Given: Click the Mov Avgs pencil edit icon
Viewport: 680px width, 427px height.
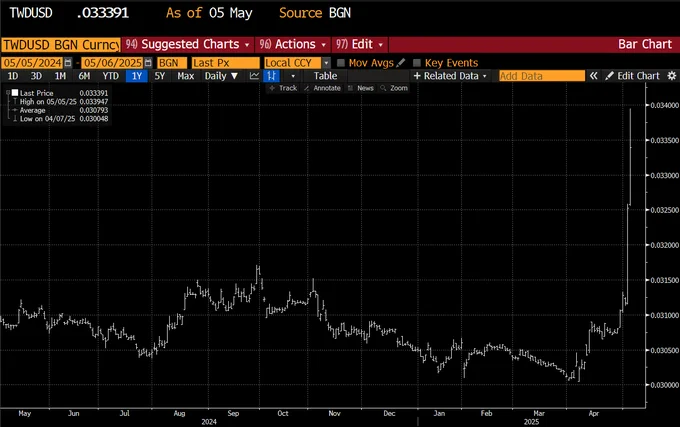Looking at the screenshot, I should click(x=401, y=63).
